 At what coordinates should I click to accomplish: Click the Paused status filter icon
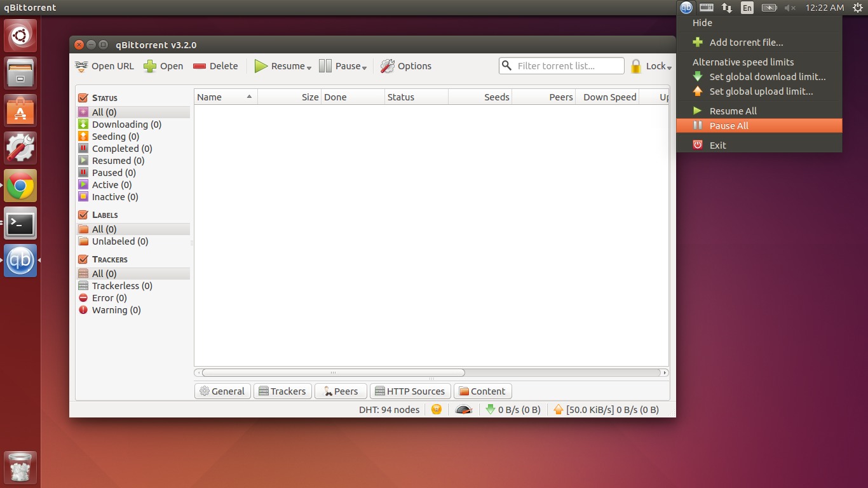point(83,173)
